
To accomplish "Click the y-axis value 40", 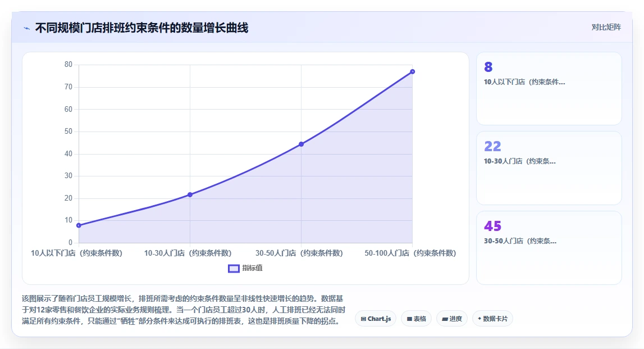I will [x=68, y=154].
